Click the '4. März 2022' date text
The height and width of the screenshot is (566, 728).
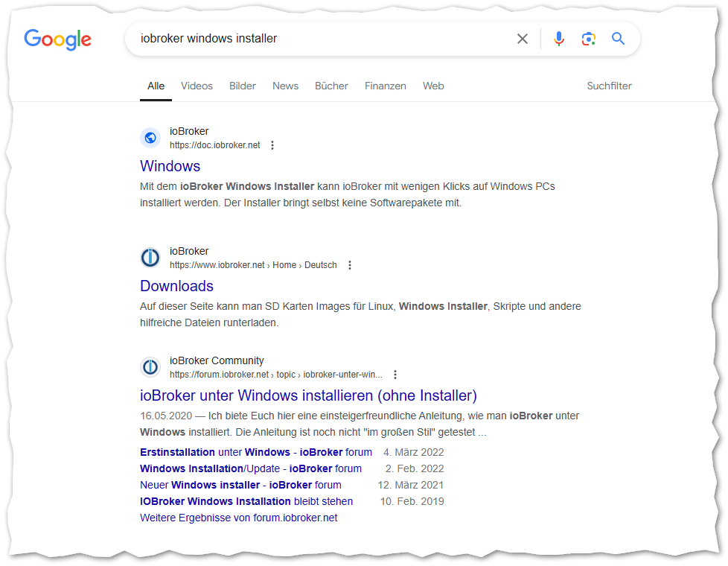point(414,453)
